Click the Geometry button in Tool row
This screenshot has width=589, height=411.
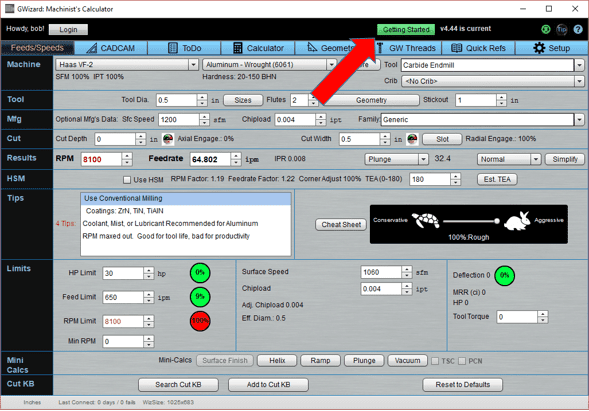point(371,100)
